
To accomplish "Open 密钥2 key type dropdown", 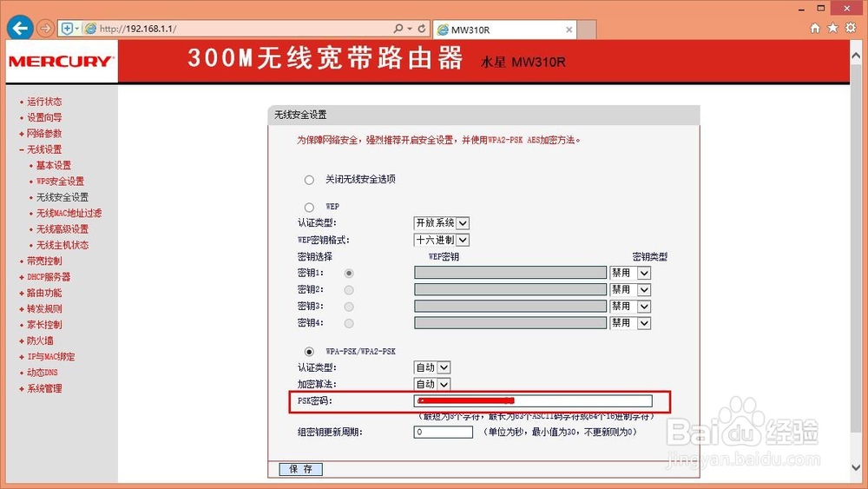I will point(630,289).
